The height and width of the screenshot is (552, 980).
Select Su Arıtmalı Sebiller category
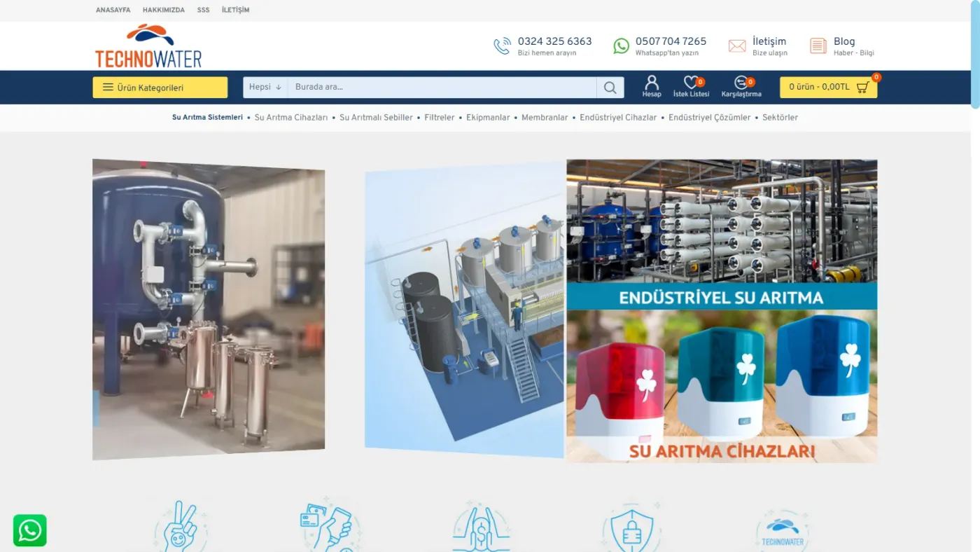[x=376, y=118]
